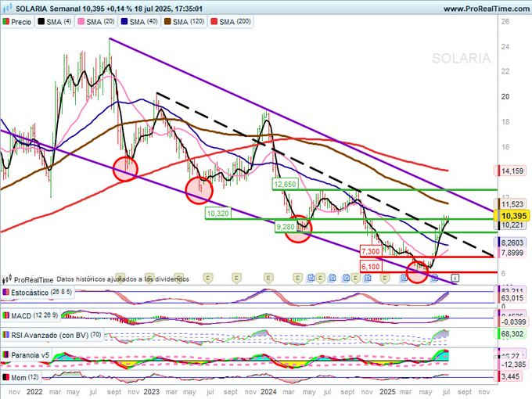Select the -12,385 Paranoia value
The image size is (532, 399).
(512, 365)
